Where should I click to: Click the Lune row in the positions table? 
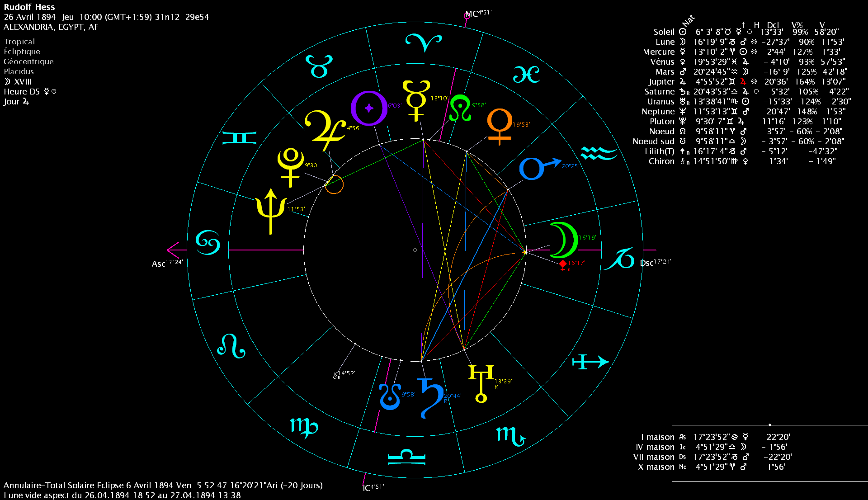750,42
